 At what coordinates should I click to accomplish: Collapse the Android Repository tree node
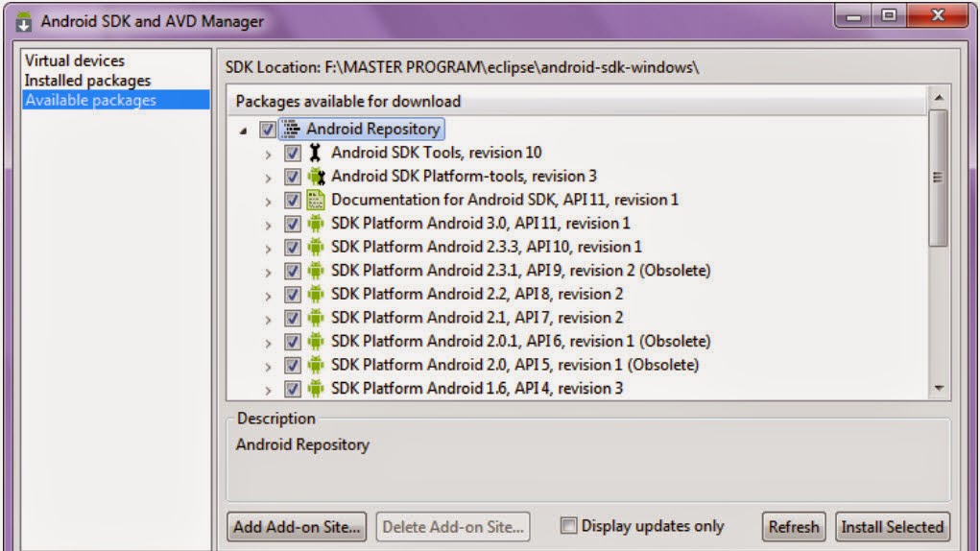pos(243,131)
